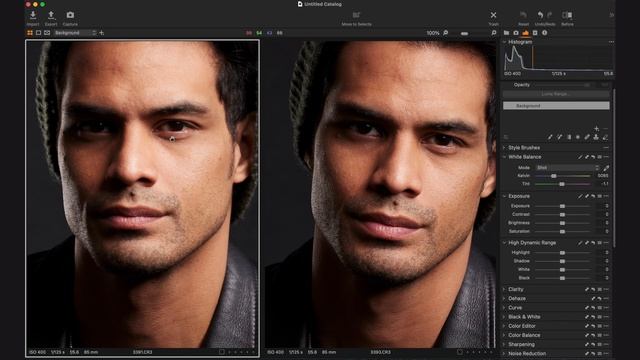Click the Move to Selects icon
The width and height of the screenshot is (640, 360).
tap(356, 15)
